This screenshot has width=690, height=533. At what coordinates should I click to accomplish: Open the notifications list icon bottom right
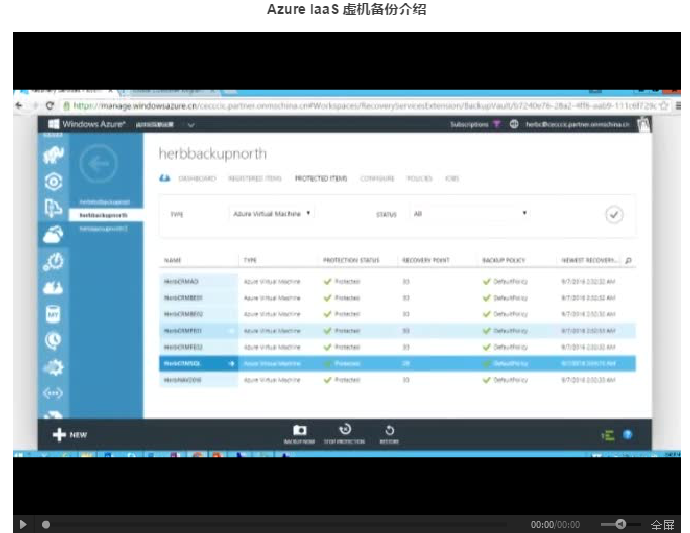click(x=608, y=435)
